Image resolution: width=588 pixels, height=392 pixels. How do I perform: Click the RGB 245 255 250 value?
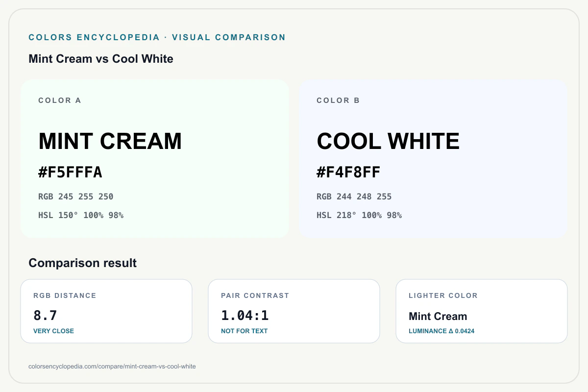(x=76, y=196)
